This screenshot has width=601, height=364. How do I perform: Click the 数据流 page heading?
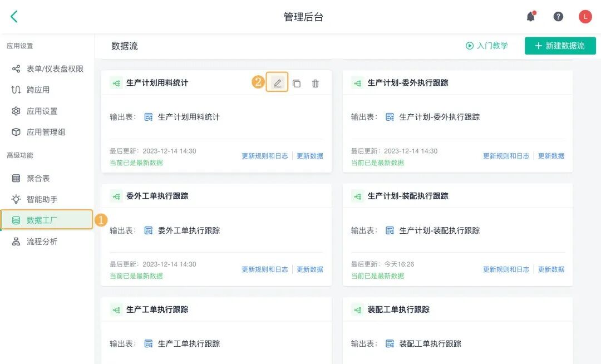pos(125,46)
